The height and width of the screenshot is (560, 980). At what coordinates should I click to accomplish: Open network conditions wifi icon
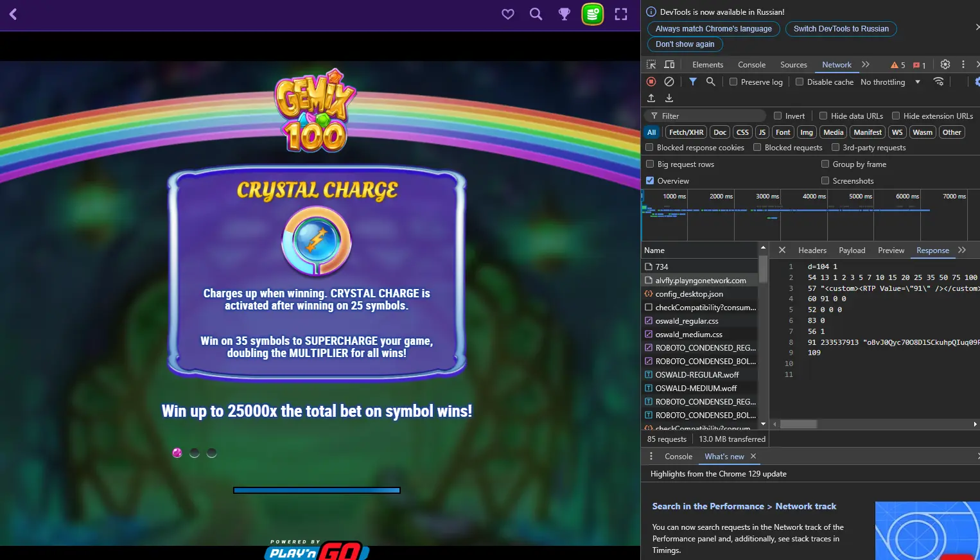[939, 82]
